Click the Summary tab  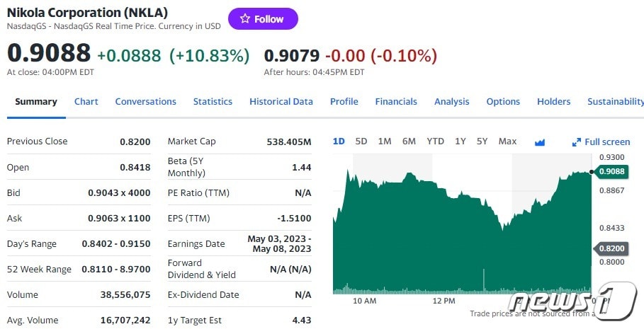(x=35, y=101)
